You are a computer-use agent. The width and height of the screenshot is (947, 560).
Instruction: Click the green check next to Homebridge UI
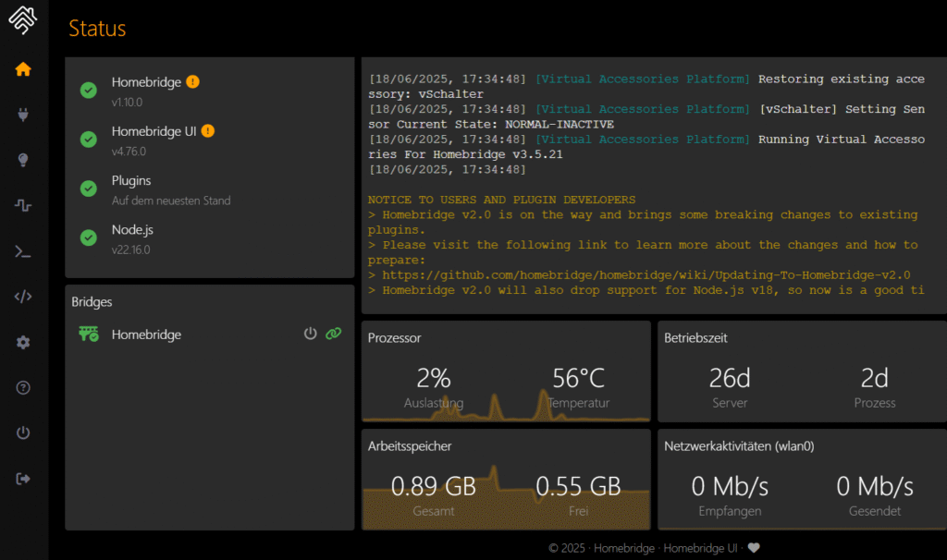pyautogui.click(x=89, y=140)
